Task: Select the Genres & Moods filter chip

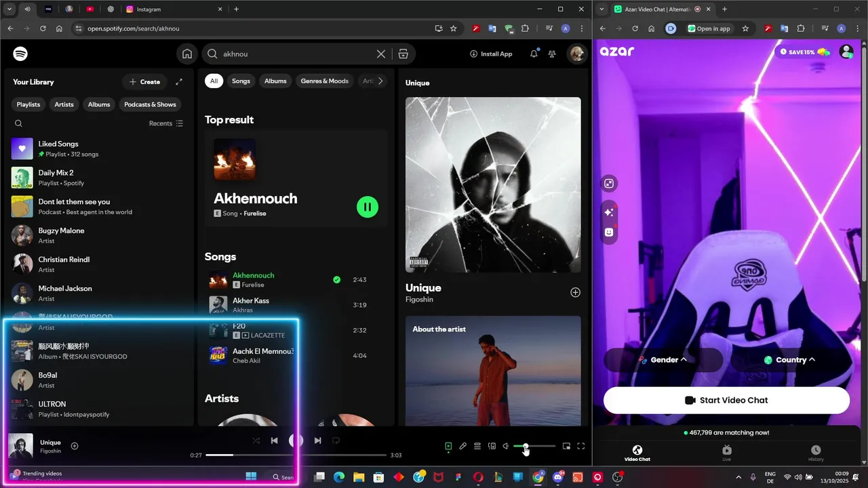Action: point(325,81)
